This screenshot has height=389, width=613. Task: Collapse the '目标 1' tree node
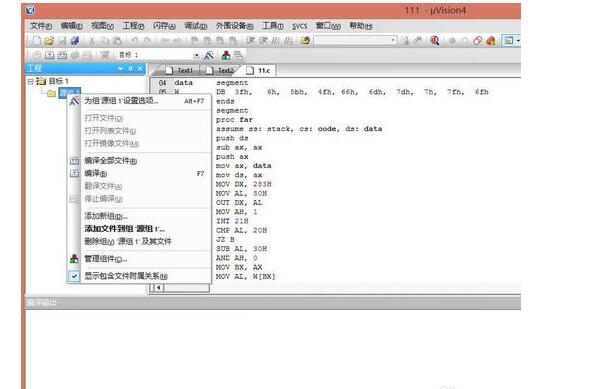[30, 81]
